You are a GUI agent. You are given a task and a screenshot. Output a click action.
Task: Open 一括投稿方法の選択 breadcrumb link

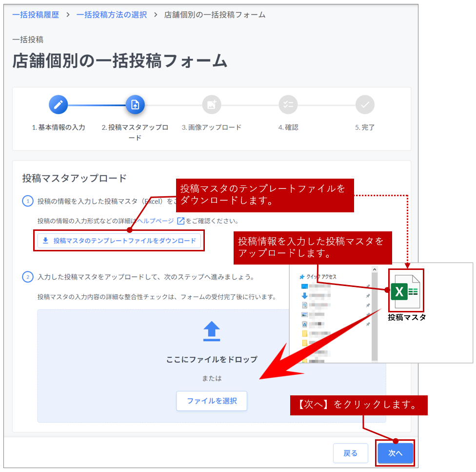112,15
